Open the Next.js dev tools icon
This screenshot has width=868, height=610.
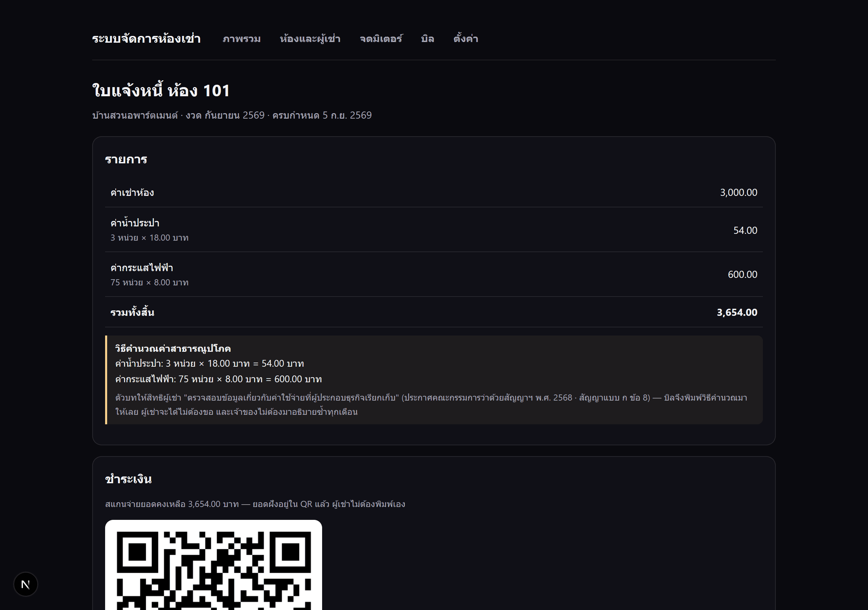point(25,584)
